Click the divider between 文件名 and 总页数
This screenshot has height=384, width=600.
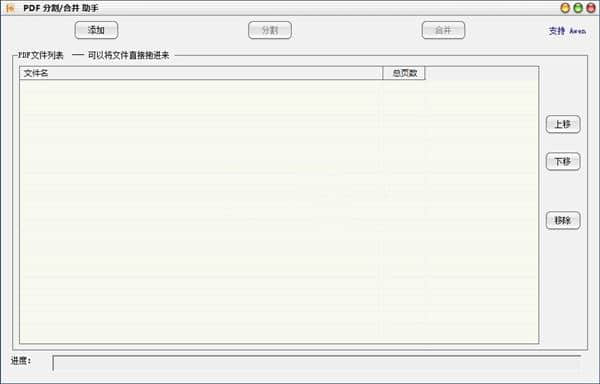point(383,73)
